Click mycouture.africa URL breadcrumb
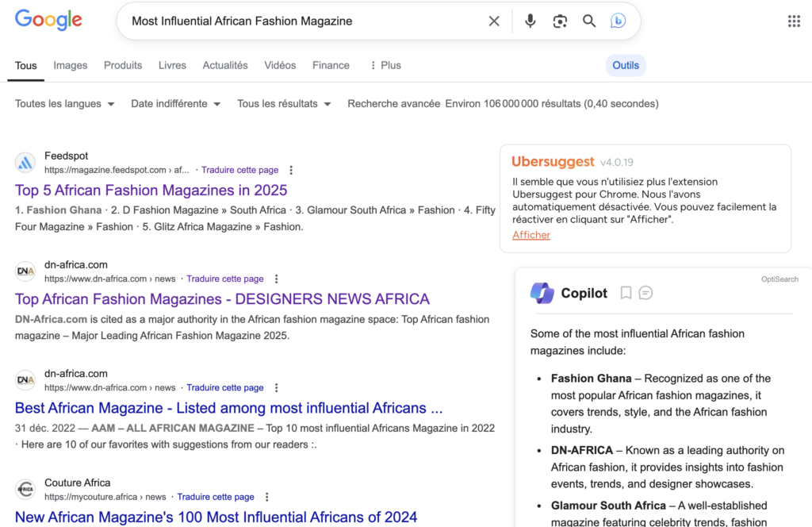Viewport: 812px width, 527px height. 105,497
